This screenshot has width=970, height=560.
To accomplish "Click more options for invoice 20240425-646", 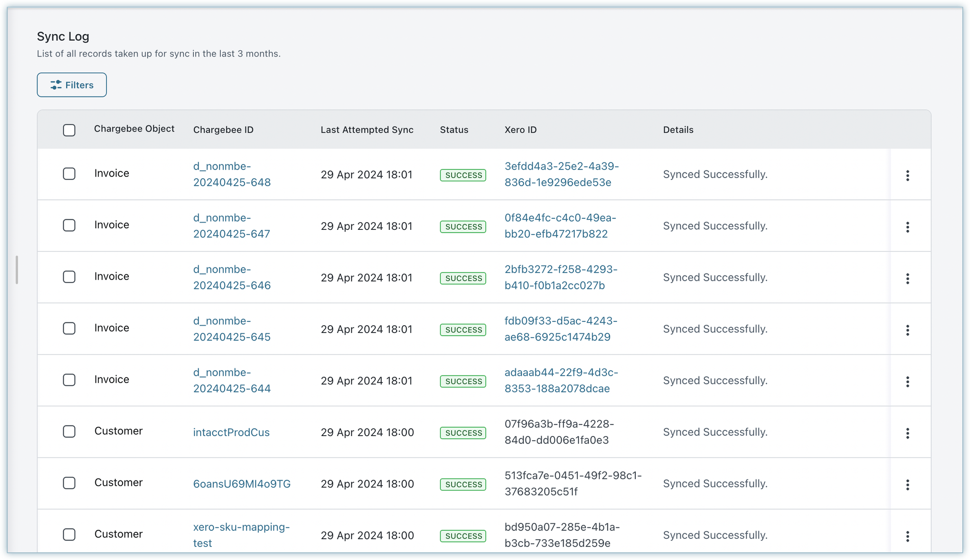I will [x=907, y=278].
